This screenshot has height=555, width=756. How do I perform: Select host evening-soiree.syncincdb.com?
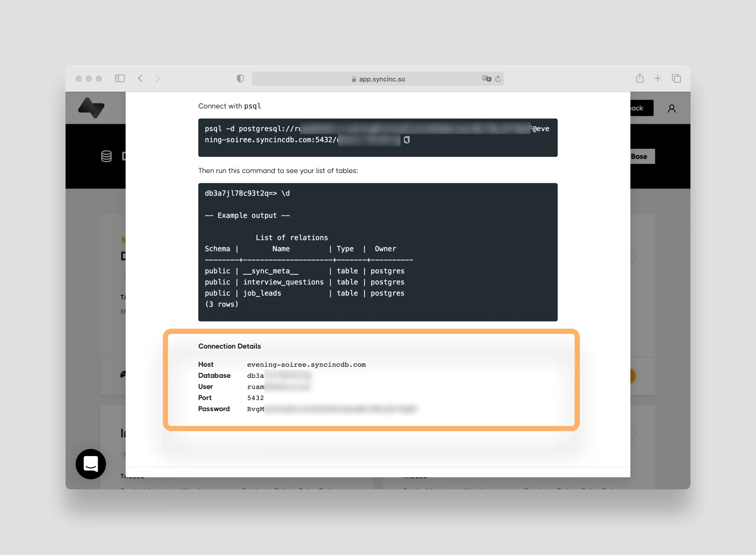click(306, 365)
